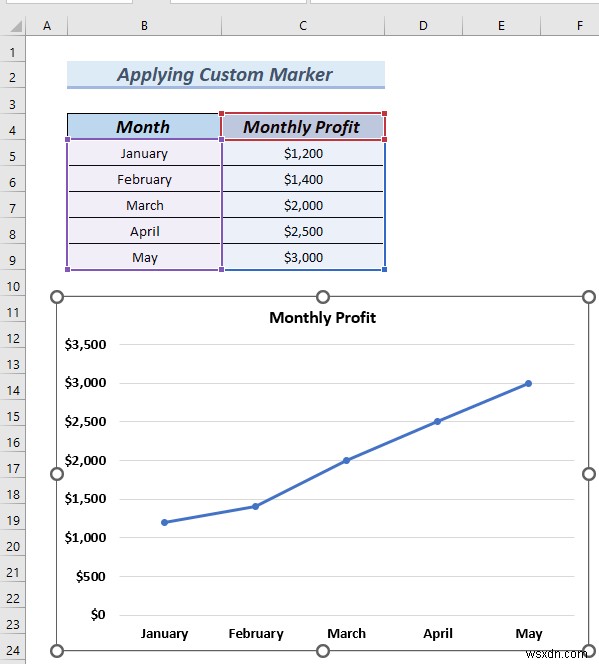The width and height of the screenshot is (599, 664).
Task: Click the 'Monthly Profit' table header cell
Action: click(302, 127)
